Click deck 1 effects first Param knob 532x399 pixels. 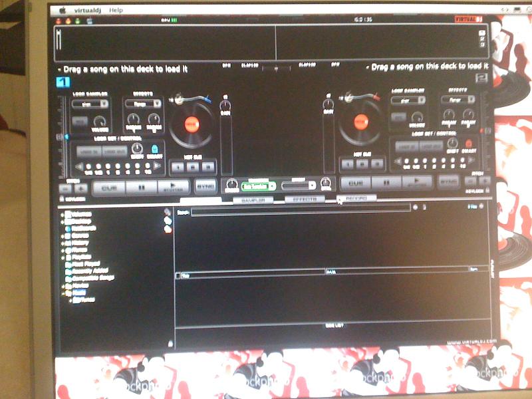[x=134, y=119]
